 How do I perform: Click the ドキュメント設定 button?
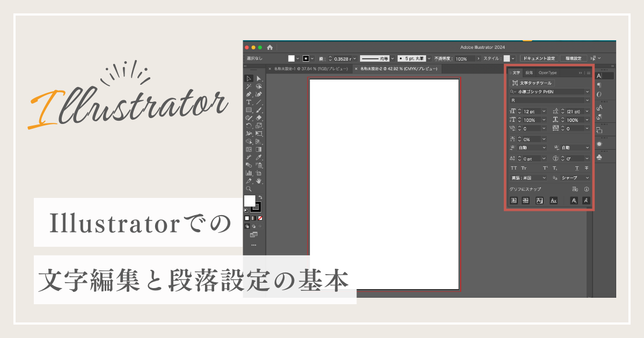point(539,58)
